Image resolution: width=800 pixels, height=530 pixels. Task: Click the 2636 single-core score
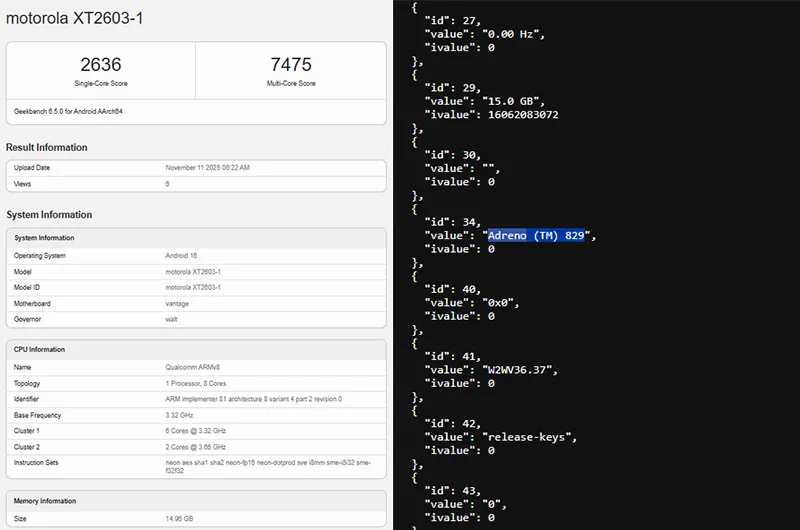pyautogui.click(x=100, y=65)
